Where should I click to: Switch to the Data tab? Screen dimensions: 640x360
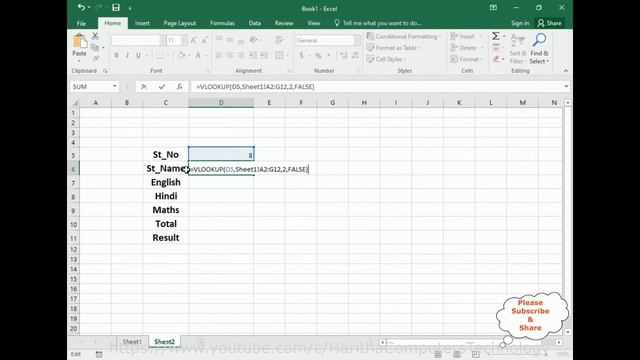pyautogui.click(x=255, y=23)
